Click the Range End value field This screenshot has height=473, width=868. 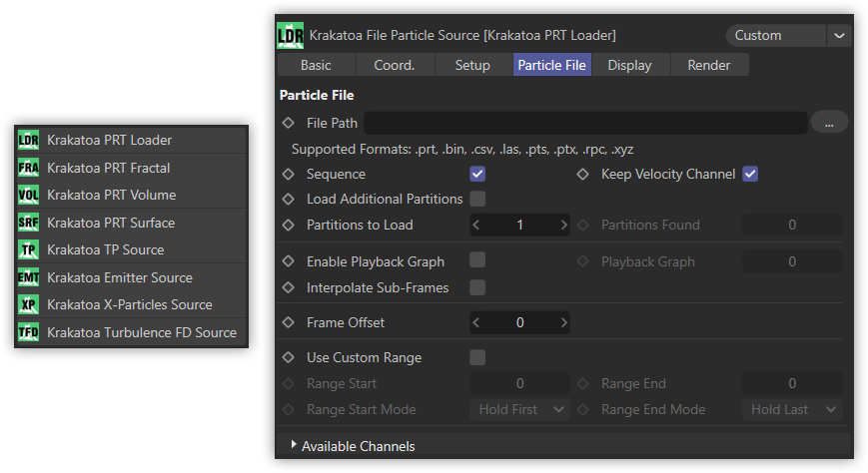tap(792, 383)
